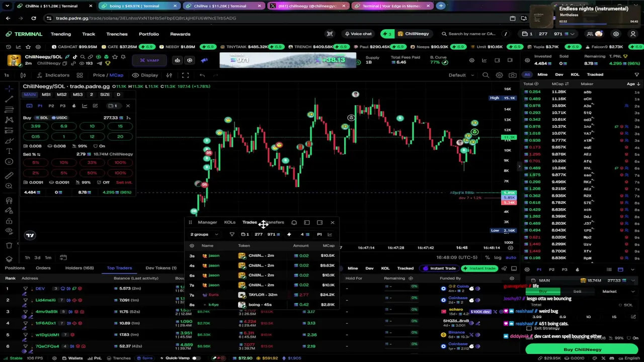Toggle the Quick-Vamp switch

pos(195,358)
